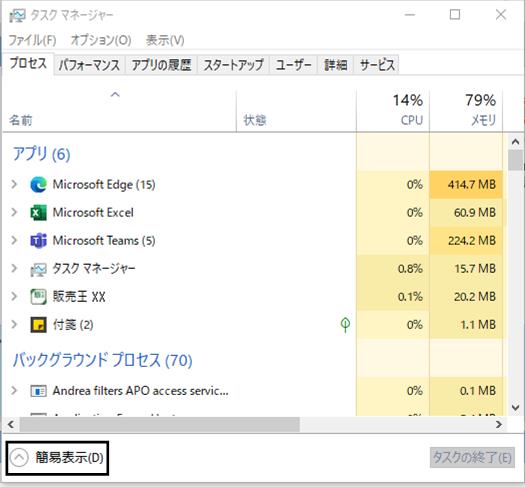Viewport: 525px width, 487px height.
Task: Click the Task Manager title bar icon
Action: 17,15
